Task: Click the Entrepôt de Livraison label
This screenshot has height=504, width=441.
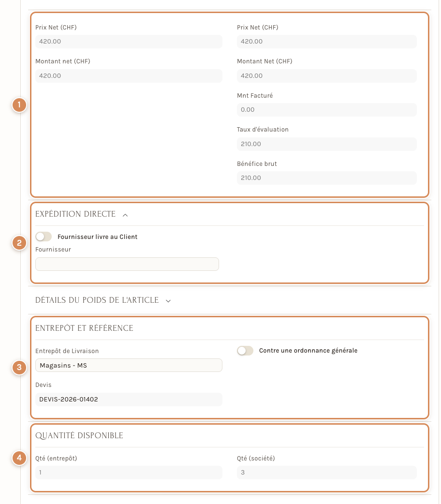Action: coord(67,351)
